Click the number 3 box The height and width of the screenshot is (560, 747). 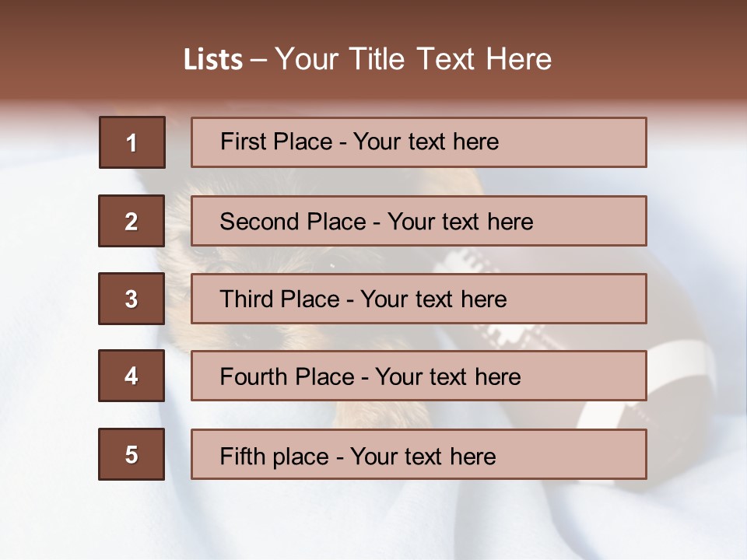(x=131, y=299)
